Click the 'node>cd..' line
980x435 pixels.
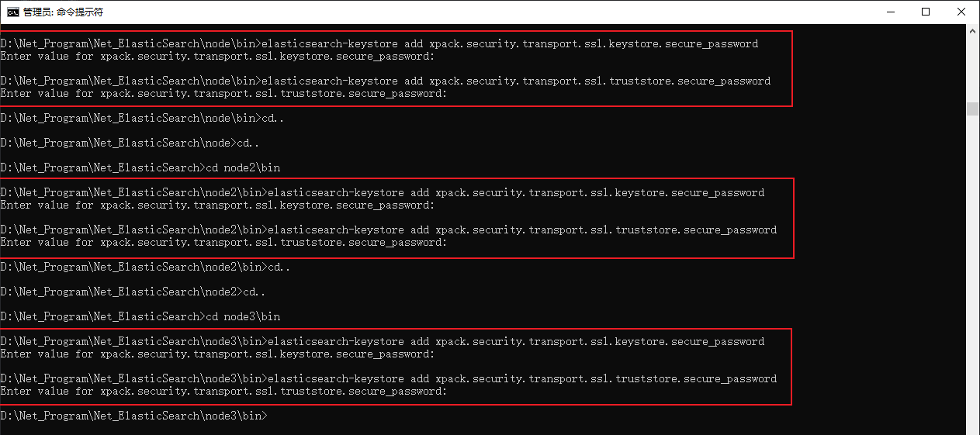click(131, 143)
